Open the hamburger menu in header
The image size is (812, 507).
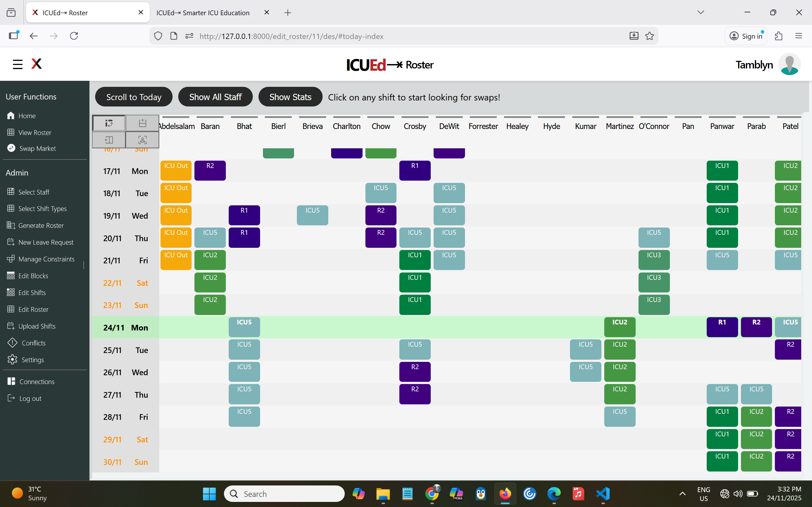pyautogui.click(x=17, y=64)
